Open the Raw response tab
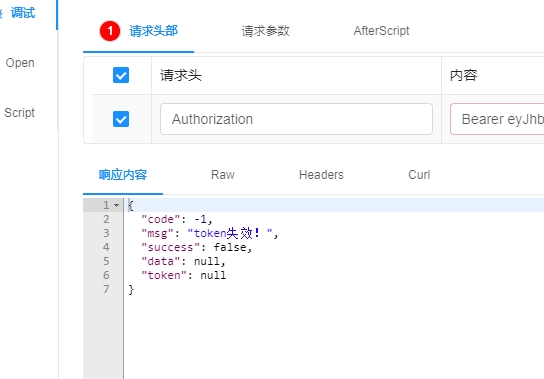This screenshot has width=544, height=379. [x=223, y=175]
